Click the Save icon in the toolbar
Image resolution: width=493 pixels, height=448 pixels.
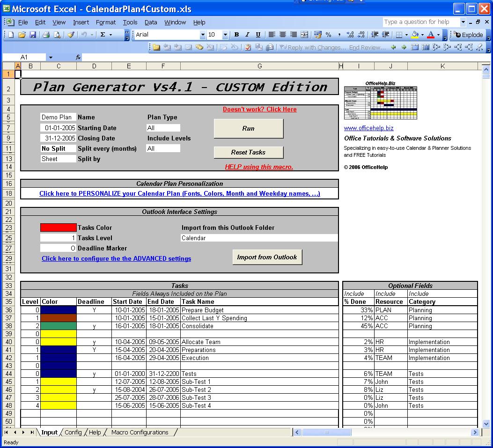[33, 35]
